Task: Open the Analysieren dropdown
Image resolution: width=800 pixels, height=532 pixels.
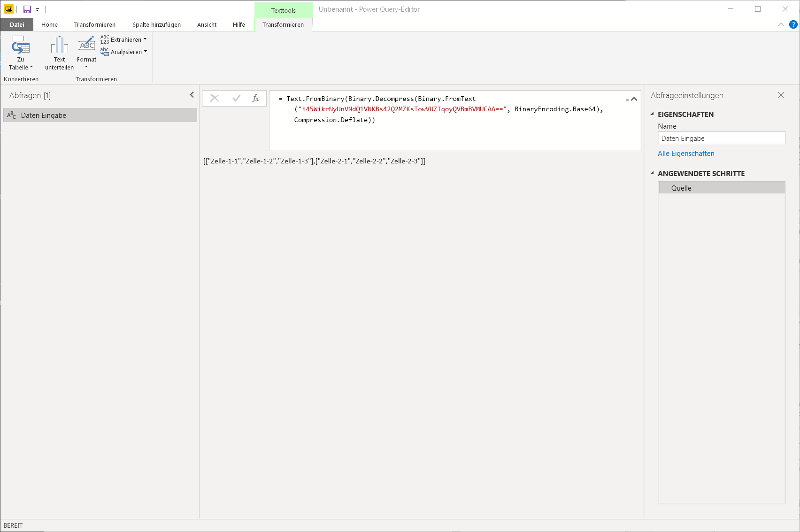Action: tap(124, 52)
